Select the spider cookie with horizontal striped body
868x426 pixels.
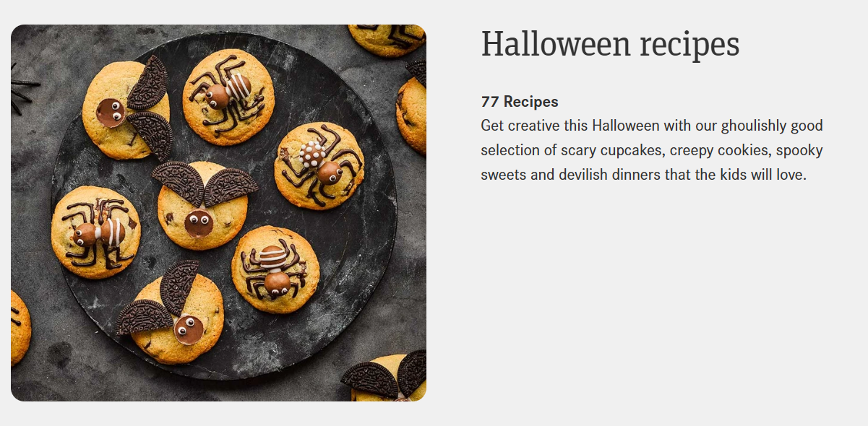coord(275,269)
